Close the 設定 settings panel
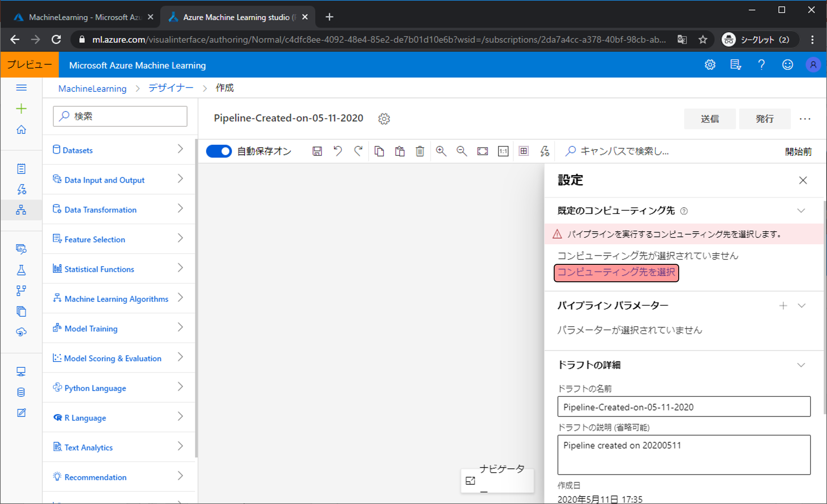The height and width of the screenshot is (504, 827). 803,180
